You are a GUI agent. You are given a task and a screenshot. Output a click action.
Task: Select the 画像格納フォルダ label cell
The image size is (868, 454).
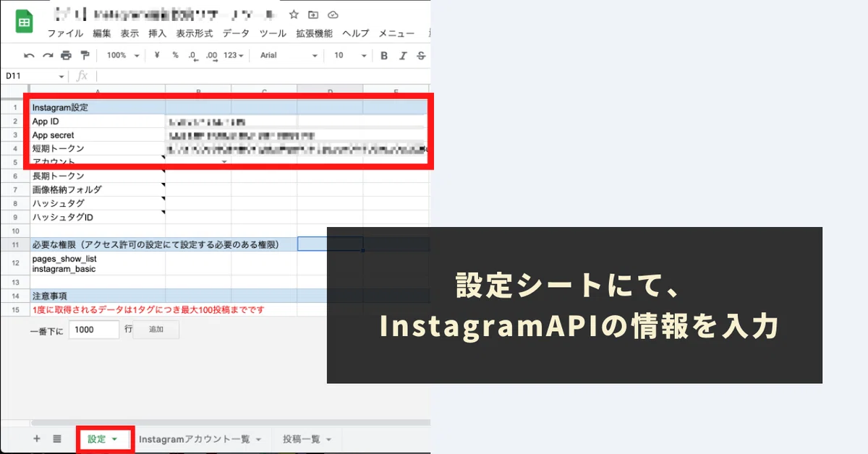pos(98,189)
